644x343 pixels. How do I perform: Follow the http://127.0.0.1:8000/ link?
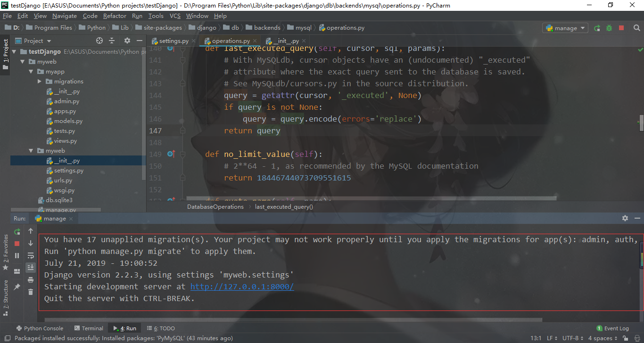point(242,286)
